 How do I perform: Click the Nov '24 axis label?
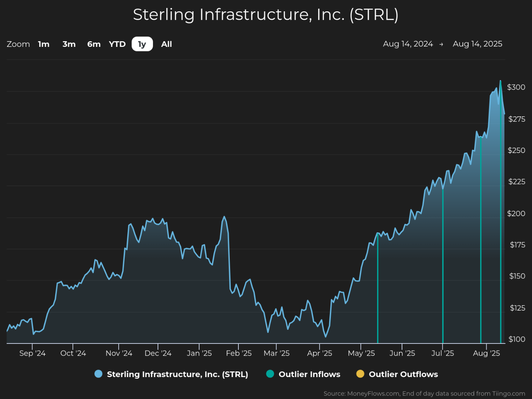click(x=119, y=353)
